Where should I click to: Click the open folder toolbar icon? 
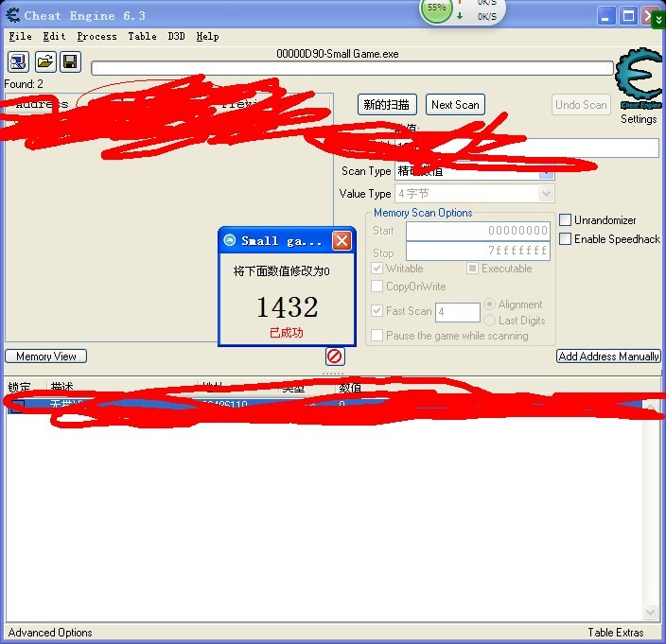[45, 62]
